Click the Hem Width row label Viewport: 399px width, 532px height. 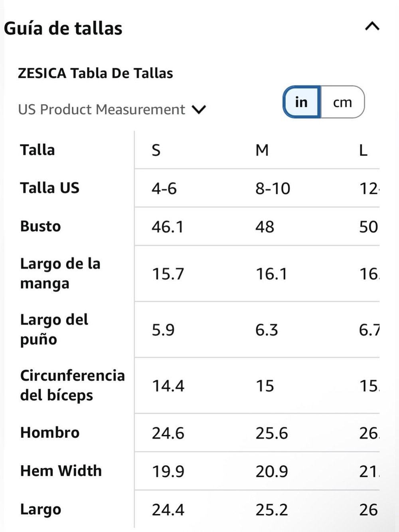(61, 471)
